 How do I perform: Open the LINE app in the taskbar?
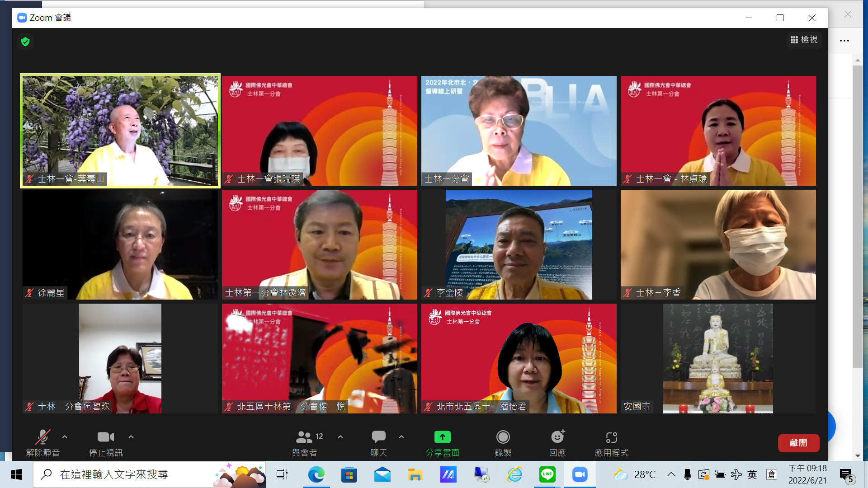click(547, 474)
